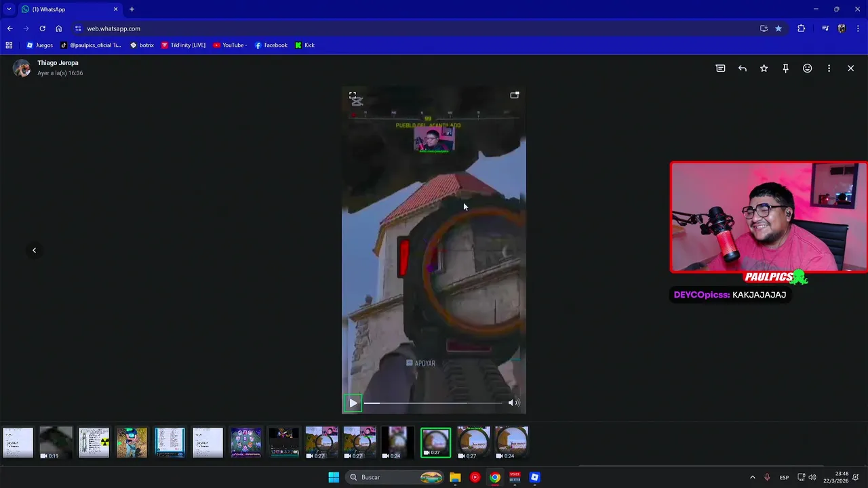868x488 pixels.
Task: React with the emoji smiley icon
Action: coord(808,68)
